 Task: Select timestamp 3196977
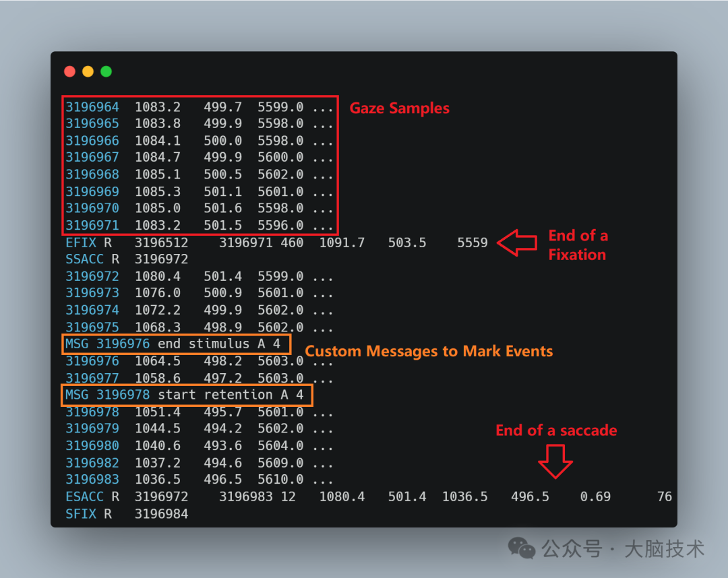92,378
